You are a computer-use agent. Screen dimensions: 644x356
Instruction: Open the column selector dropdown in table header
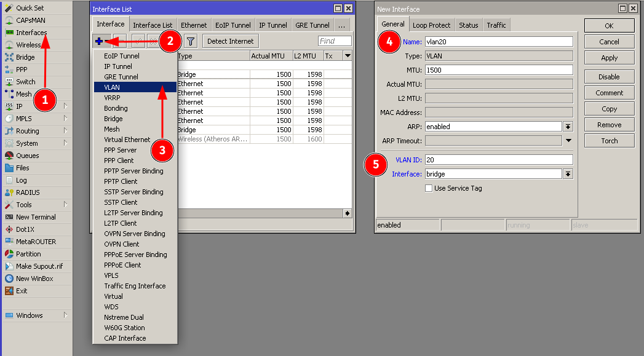point(348,55)
